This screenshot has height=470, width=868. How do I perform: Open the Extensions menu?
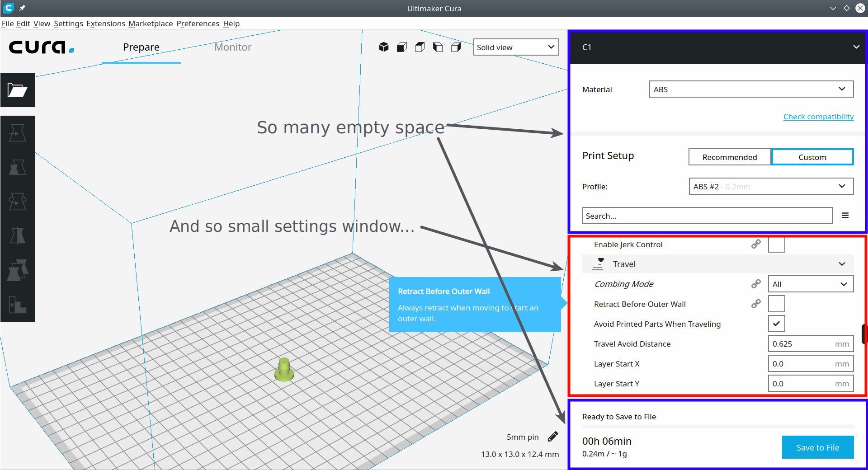106,23
